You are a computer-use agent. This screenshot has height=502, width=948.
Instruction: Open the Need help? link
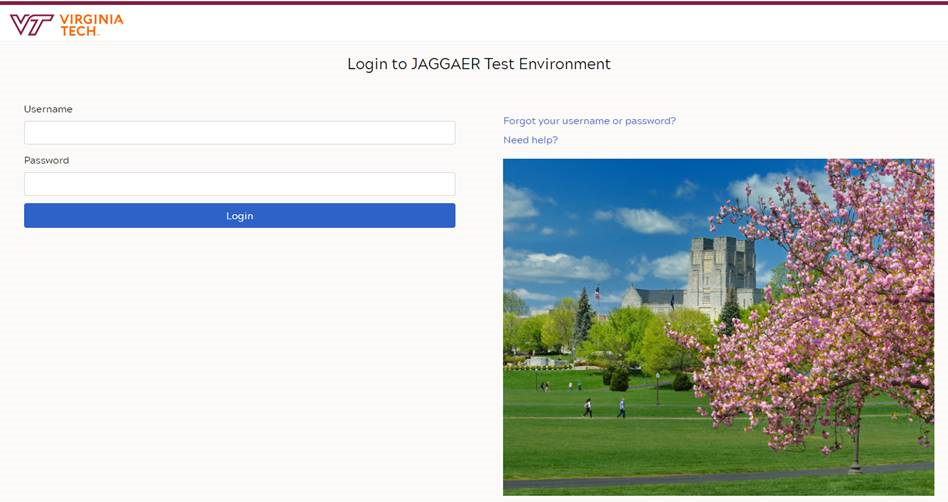click(530, 140)
